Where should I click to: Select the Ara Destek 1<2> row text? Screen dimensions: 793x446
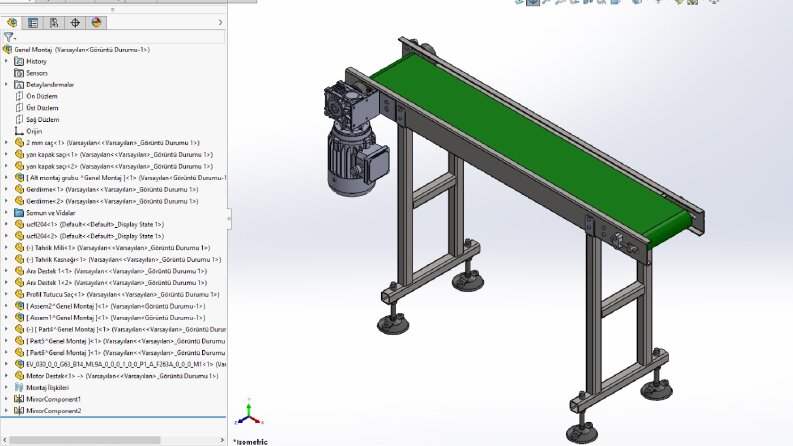(x=116, y=283)
